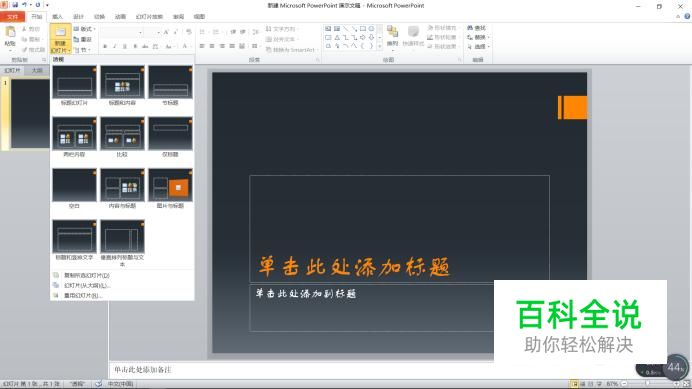Click the File (文件) button
Screen dimensions: 692x389
[x=12, y=16]
